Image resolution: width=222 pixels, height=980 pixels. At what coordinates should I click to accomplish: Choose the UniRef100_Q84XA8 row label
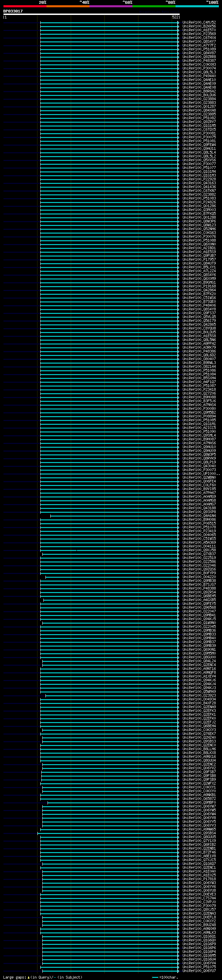tap(199, 110)
